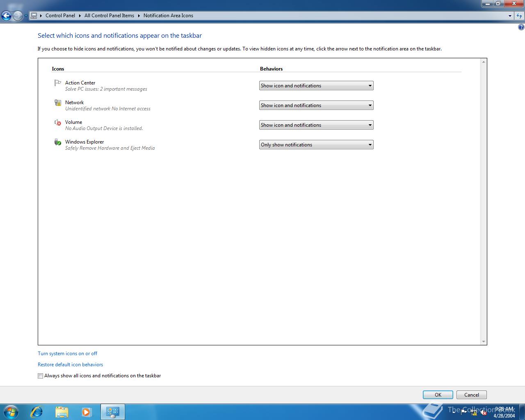Expand the recent pages dropdown arrow

click(26, 16)
